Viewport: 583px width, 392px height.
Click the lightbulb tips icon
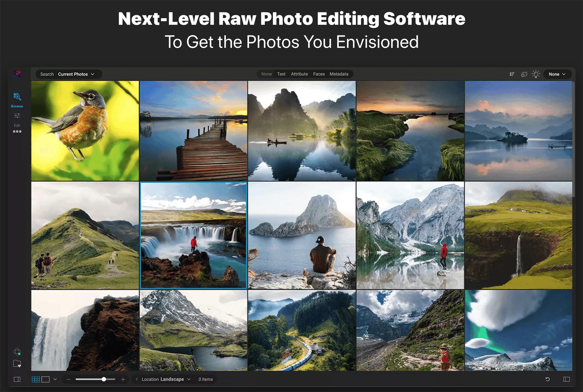(536, 74)
